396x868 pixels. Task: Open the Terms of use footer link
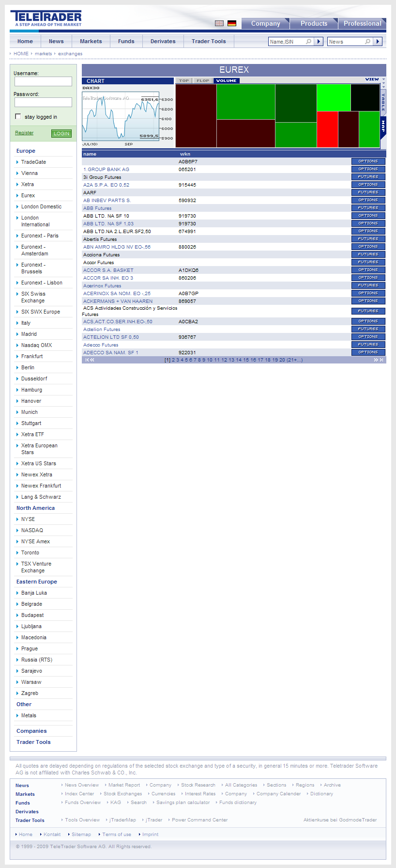[x=117, y=835]
